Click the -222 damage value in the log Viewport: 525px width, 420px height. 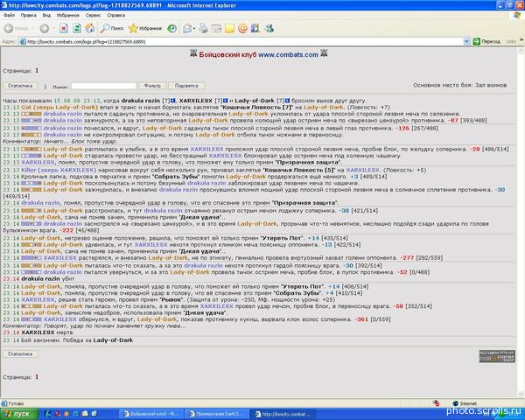(x=66, y=230)
